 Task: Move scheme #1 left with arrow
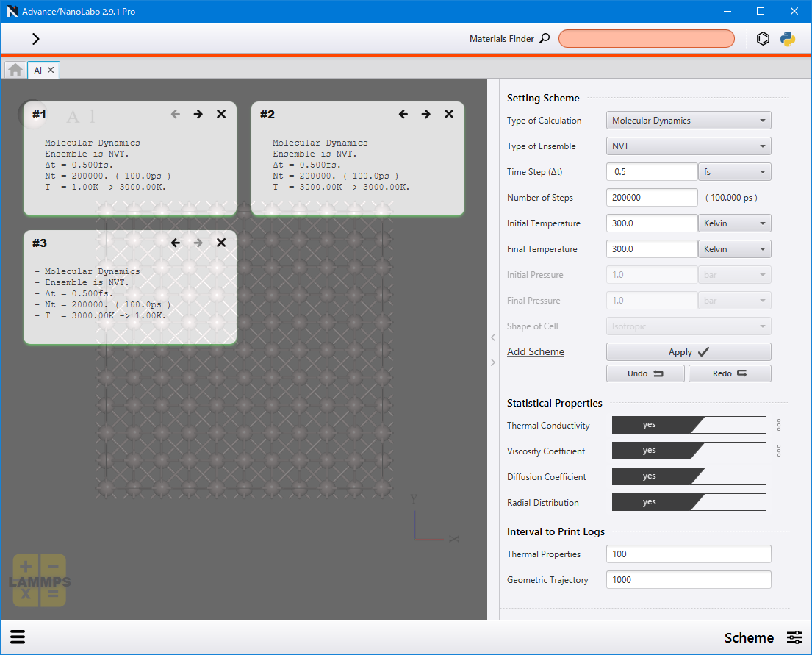click(x=176, y=114)
